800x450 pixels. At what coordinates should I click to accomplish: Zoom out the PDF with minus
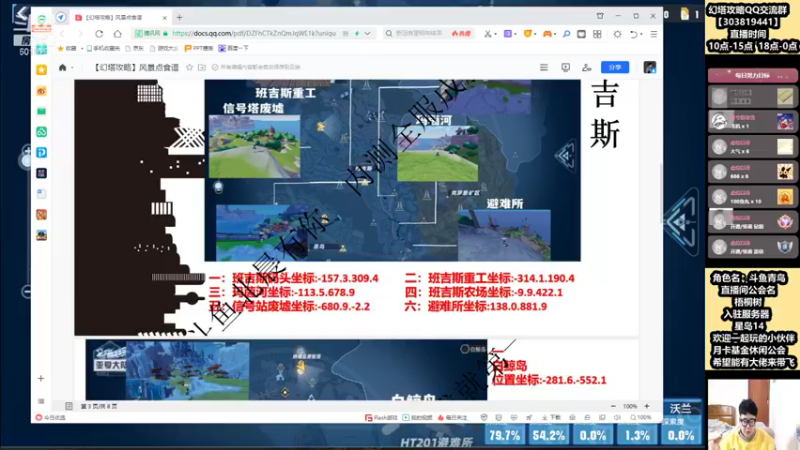pos(613,406)
